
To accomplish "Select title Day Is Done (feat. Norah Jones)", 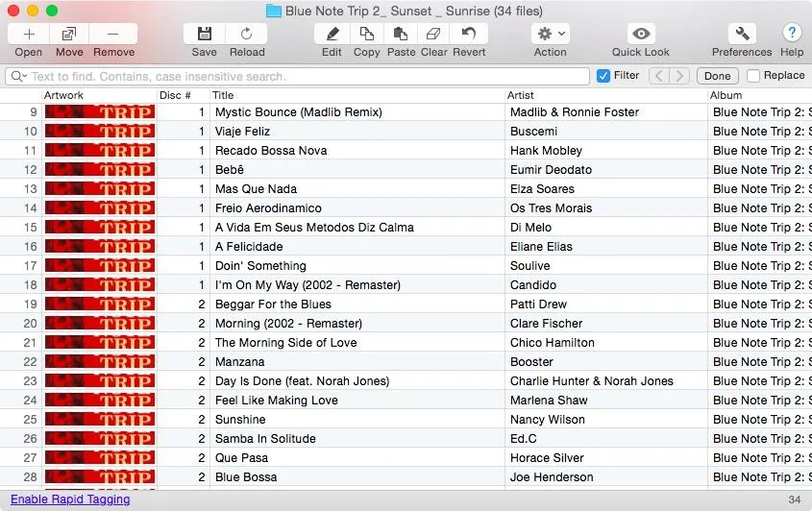I will [302, 381].
